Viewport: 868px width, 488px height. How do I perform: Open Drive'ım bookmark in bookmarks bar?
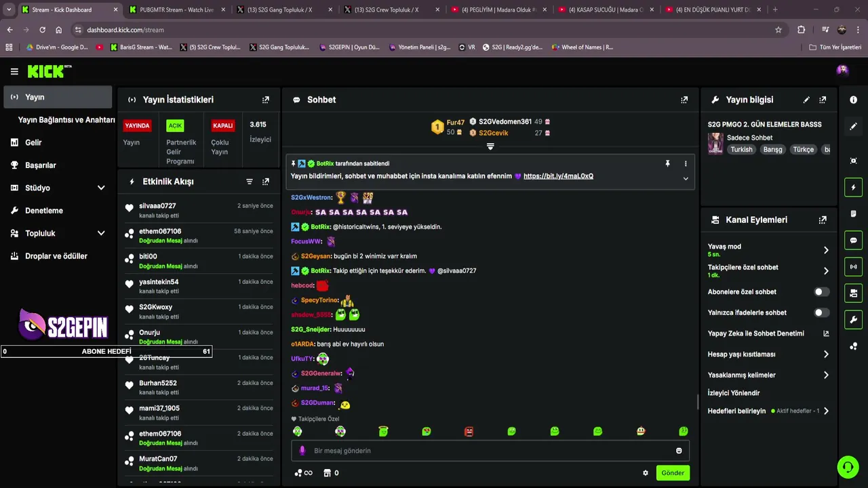[x=56, y=47]
